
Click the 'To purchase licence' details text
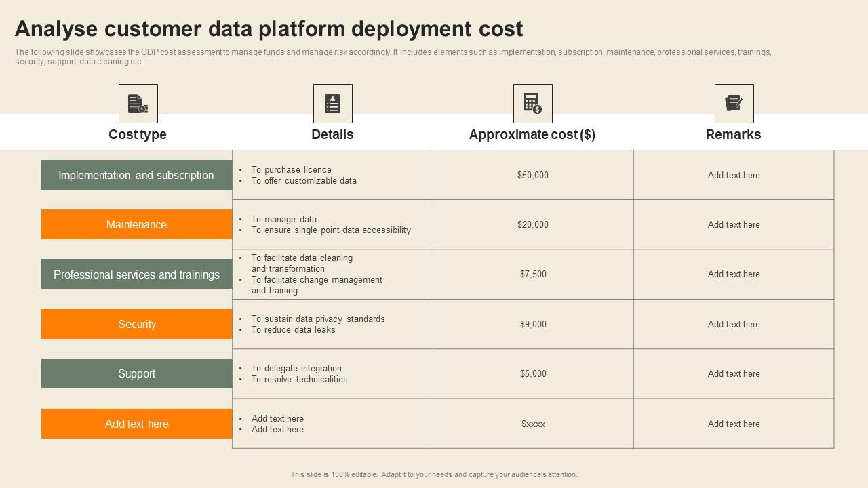click(x=291, y=170)
